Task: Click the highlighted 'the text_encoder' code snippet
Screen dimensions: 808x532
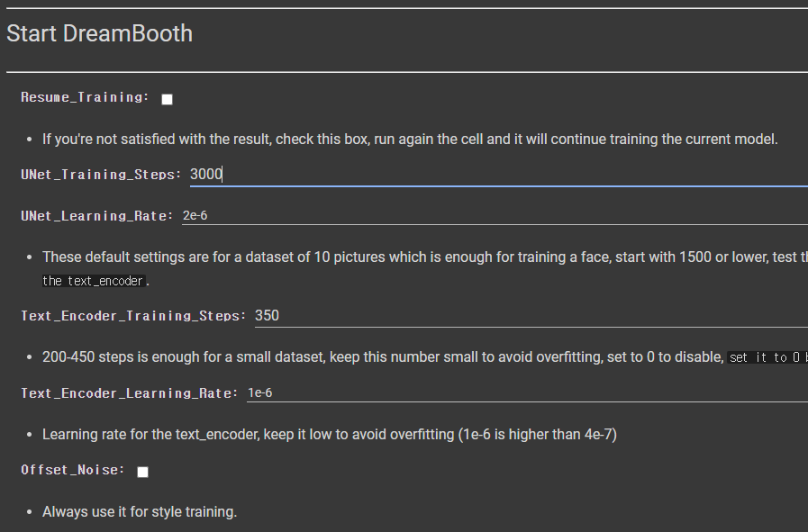Action: point(94,281)
